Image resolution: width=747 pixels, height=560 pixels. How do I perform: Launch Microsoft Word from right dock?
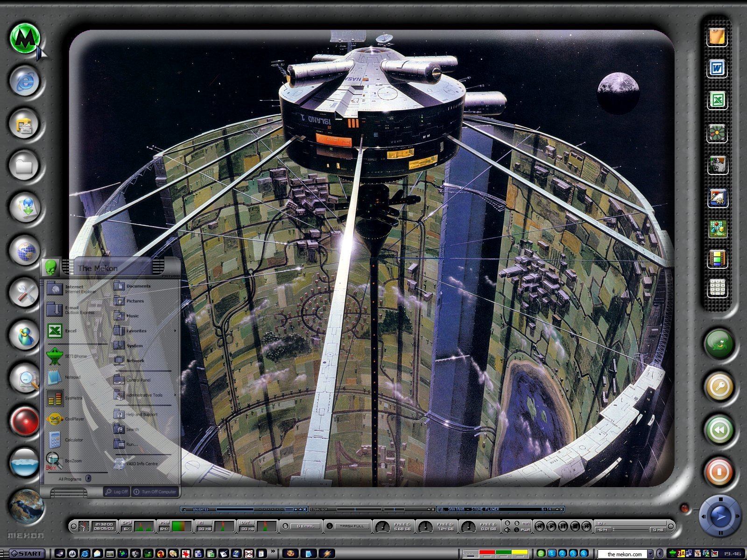[x=717, y=68]
